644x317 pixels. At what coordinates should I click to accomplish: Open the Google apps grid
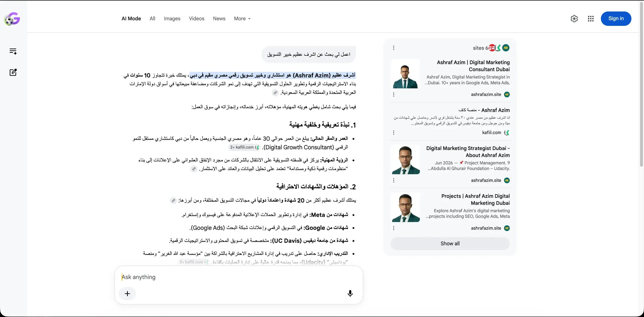(591, 19)
